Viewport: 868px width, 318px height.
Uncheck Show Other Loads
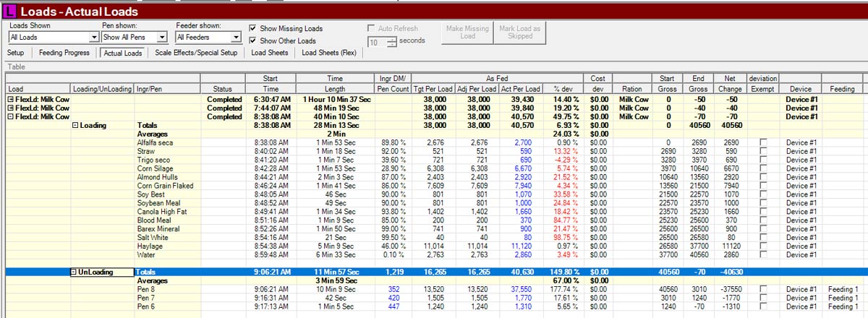252,40
